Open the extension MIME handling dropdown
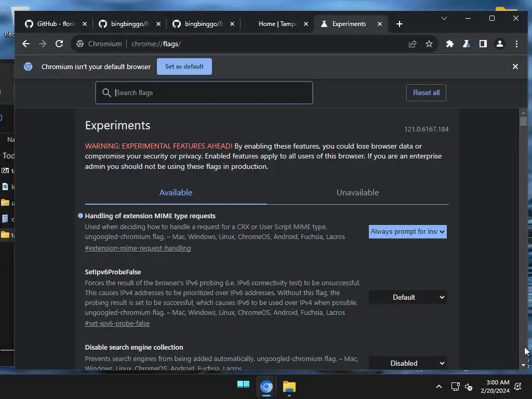532x399 pixels. point(408,232)
